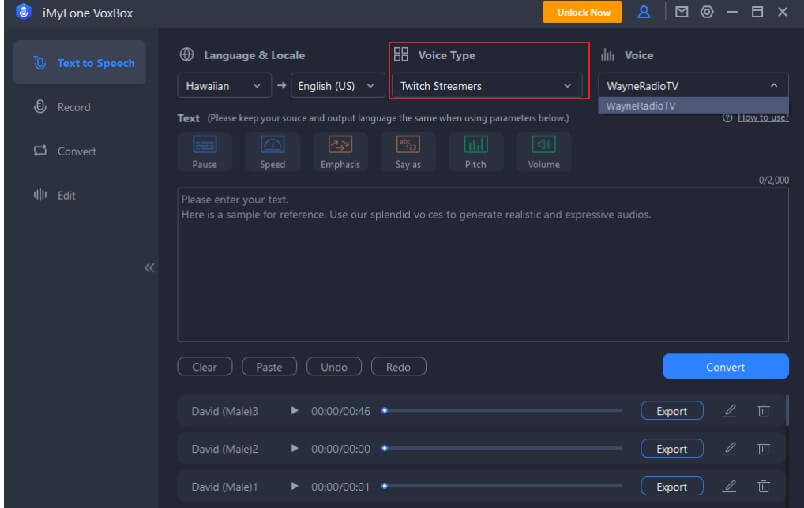
Task: Export the David (Male)3 audio
Action: [672, 411]
